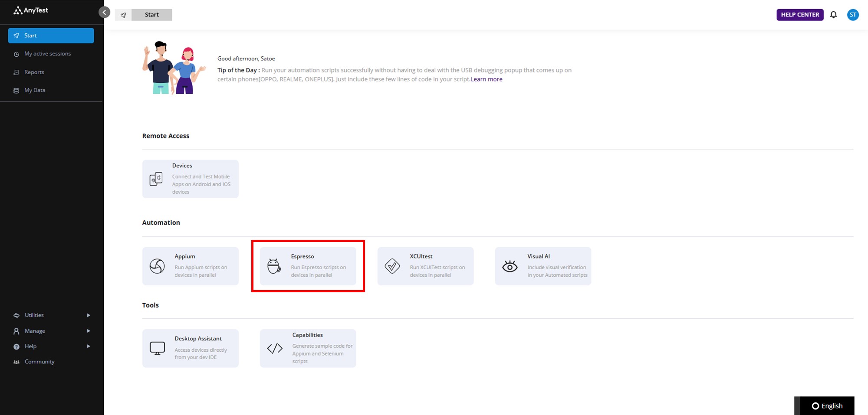Click the "Tools" section heading
Screen dimensions: 868x415
pyautogui.click(x=151, y=305)
